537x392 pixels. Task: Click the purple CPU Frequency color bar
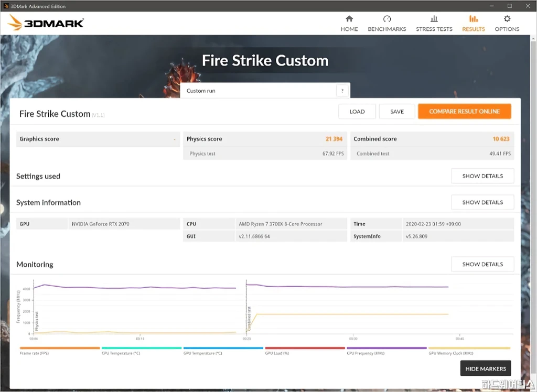point(386,348)
